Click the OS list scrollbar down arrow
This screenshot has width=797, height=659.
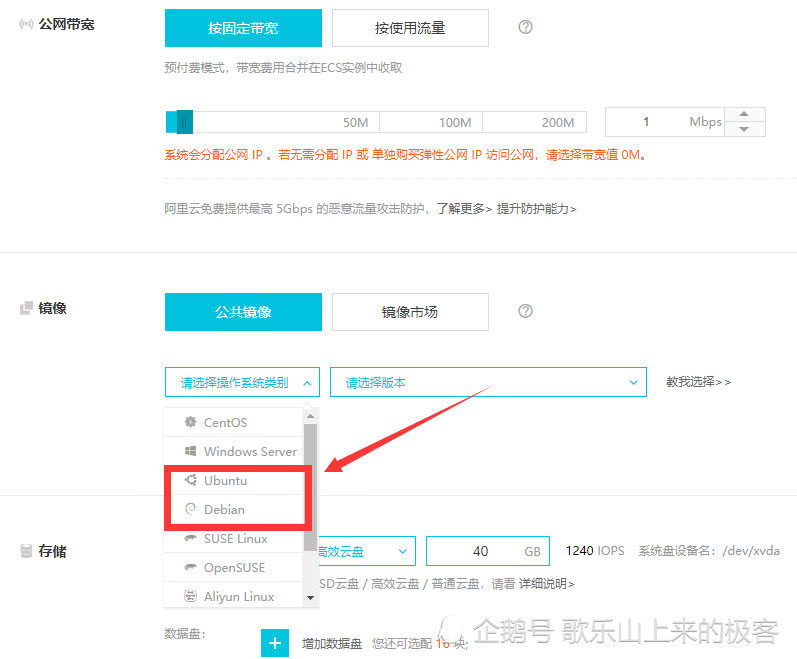[x=310, y=598]
